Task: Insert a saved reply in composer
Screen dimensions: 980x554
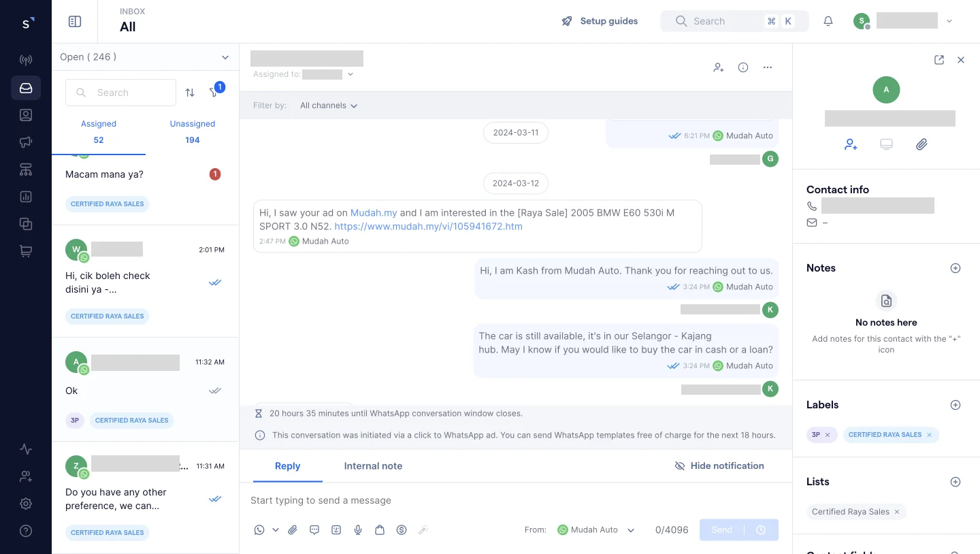Action: (x=314, y=529)
